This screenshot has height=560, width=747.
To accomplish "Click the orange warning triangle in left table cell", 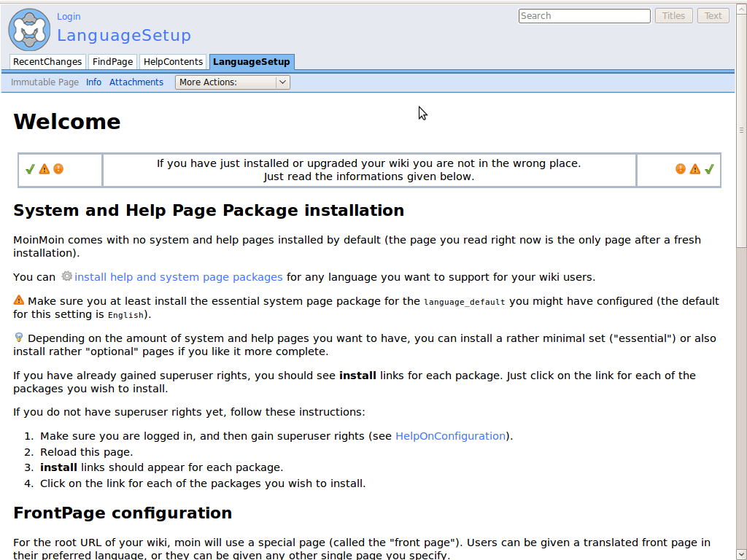I will click(44, 169).
